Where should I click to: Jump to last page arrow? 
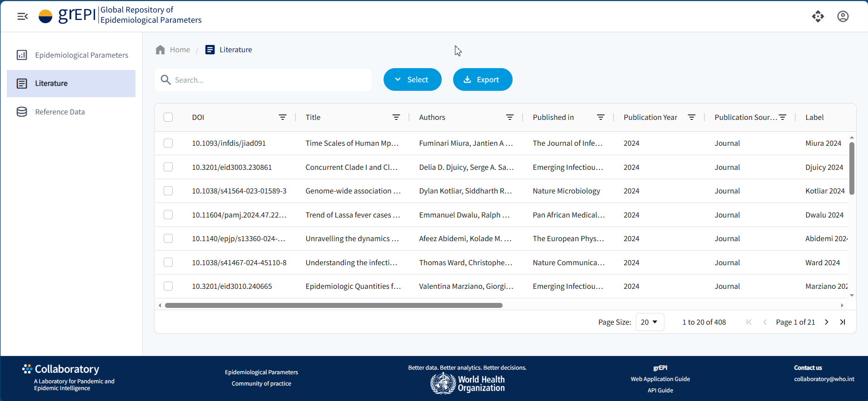[843, 322]
